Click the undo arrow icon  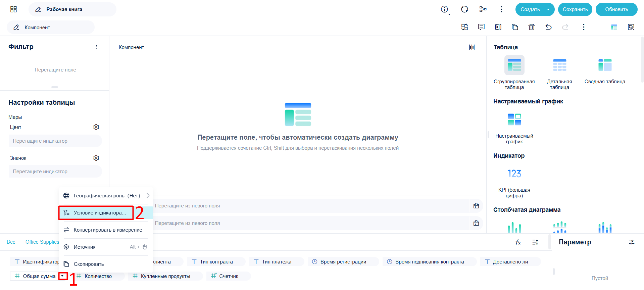click(548, 27)
